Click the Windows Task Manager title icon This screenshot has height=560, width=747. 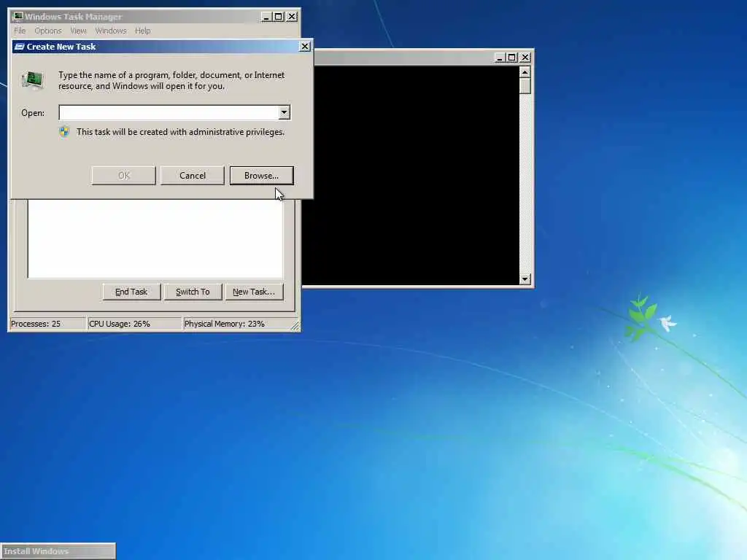[x=18, y=16]
